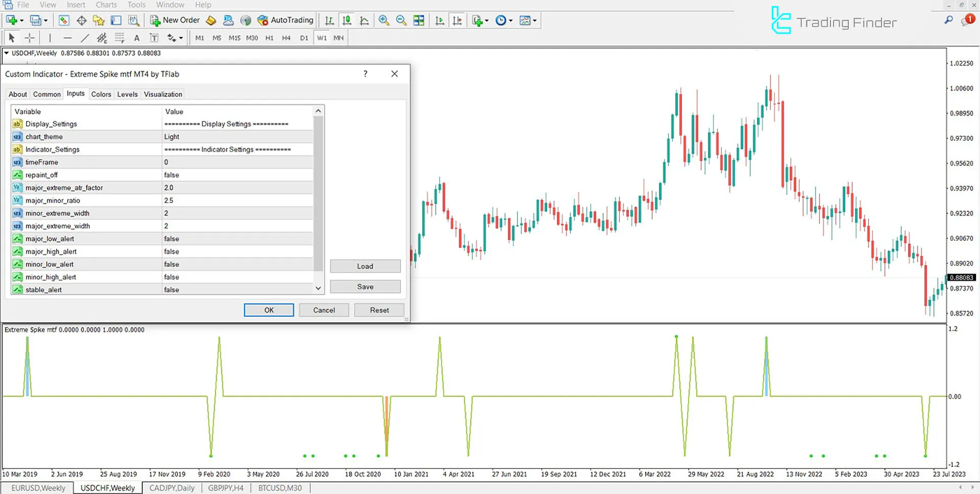
Task: Switch to the Colors tab
Action: 101,94
